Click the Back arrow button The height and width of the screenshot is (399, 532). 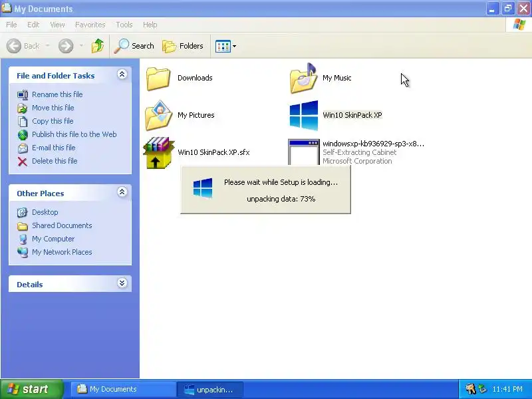pos(14,46)
